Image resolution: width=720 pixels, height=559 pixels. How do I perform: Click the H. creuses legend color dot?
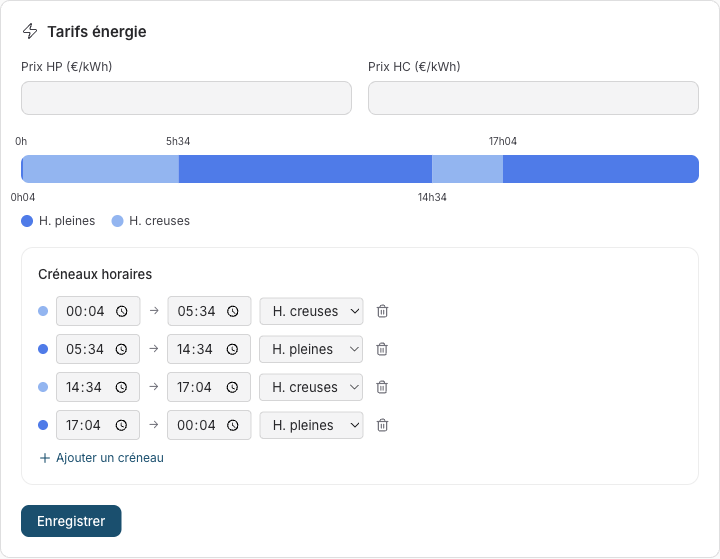pos(118,221)
